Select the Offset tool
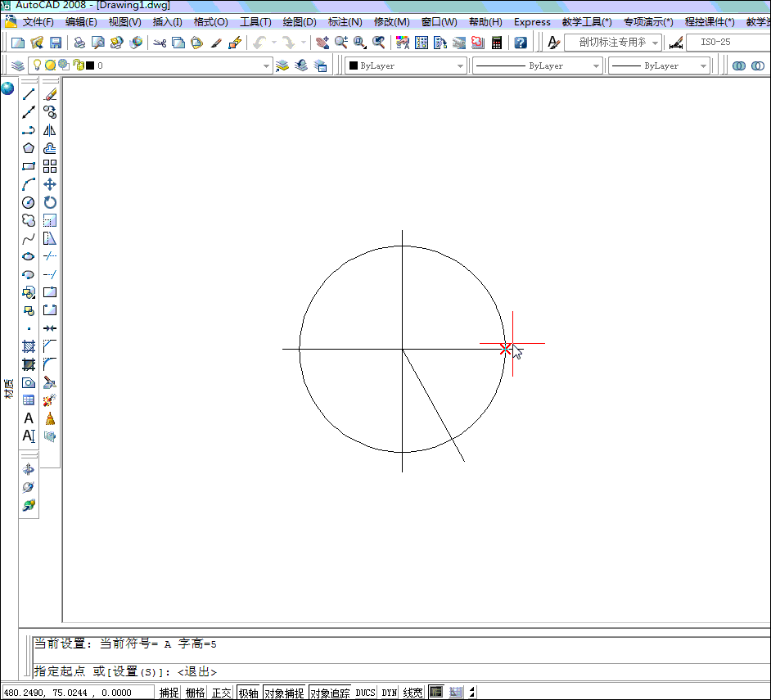Viewport: 771px width, 700px height. click(x=50, y=148)
